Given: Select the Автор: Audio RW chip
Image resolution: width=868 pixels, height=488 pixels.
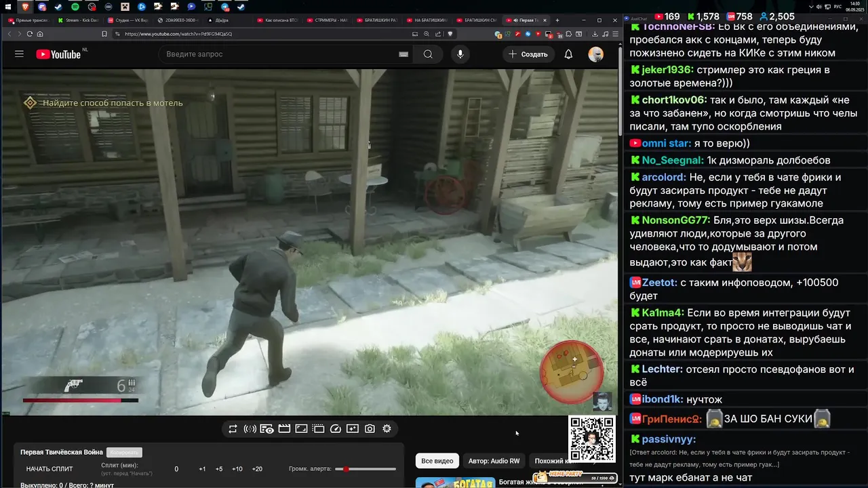Looking at the screenshot, I should [x=494, y=461].
